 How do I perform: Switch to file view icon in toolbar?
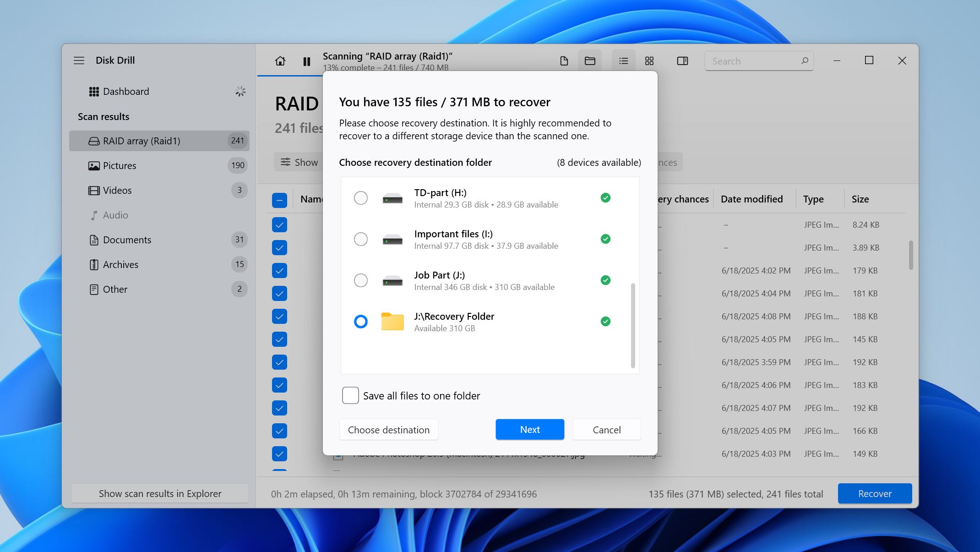click(x=564, y=61)
